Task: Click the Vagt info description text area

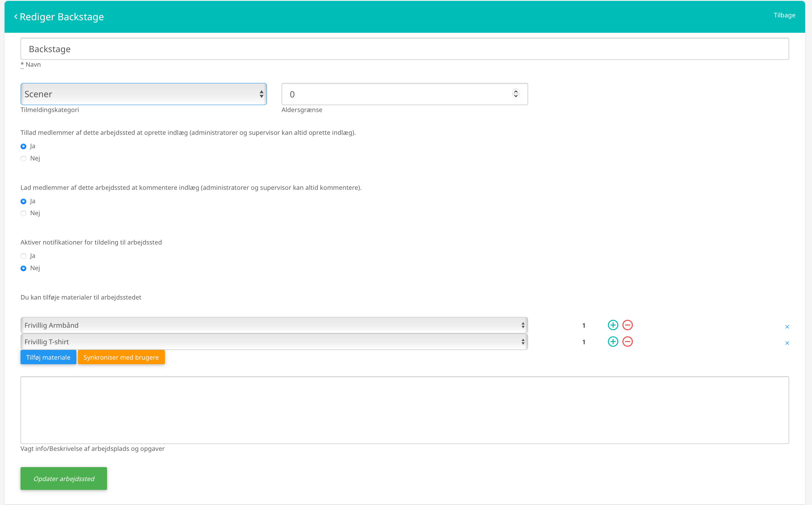Action: (405, 410)
